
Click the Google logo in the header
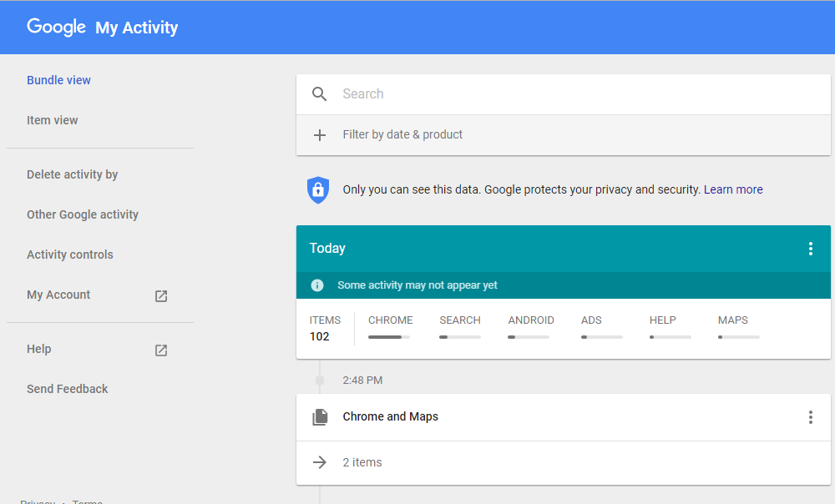[x=56, y=27]
